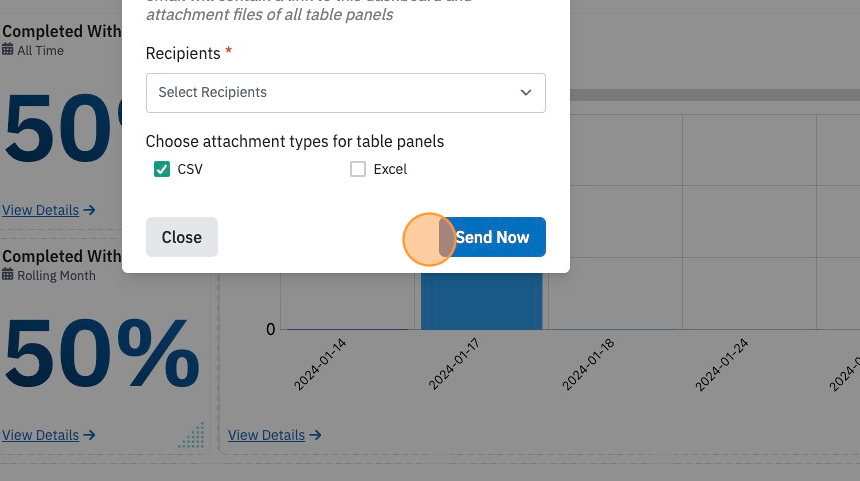
Task: Click the horizontal gray scrollbar above the chart
Action: pos(715,95)
